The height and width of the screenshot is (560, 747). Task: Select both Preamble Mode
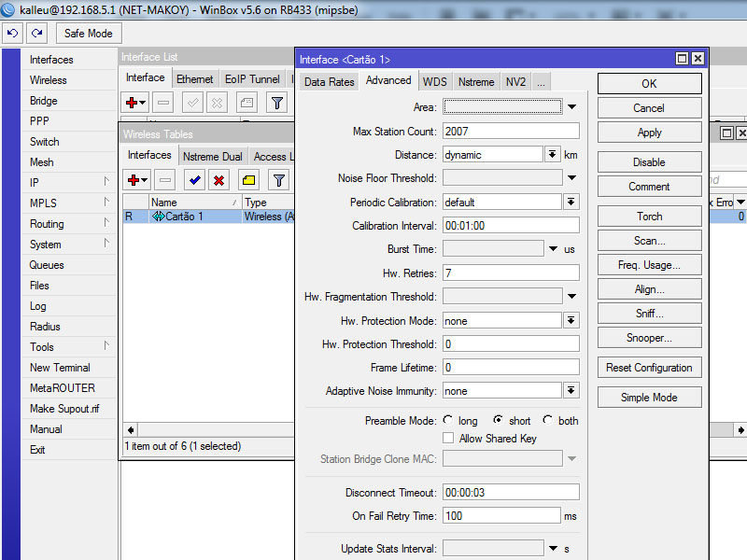[x=547, y=420]
